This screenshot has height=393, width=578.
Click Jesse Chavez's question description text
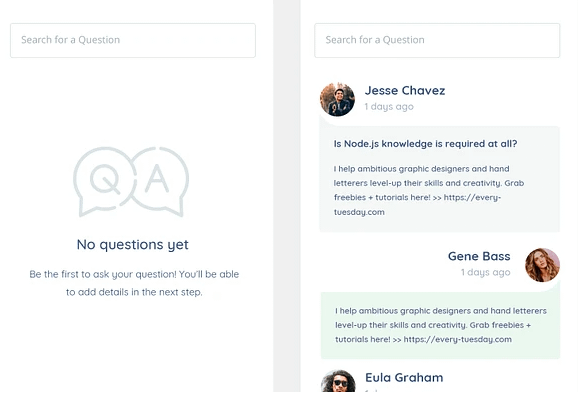pyautogui.click(x=429, y=190)
